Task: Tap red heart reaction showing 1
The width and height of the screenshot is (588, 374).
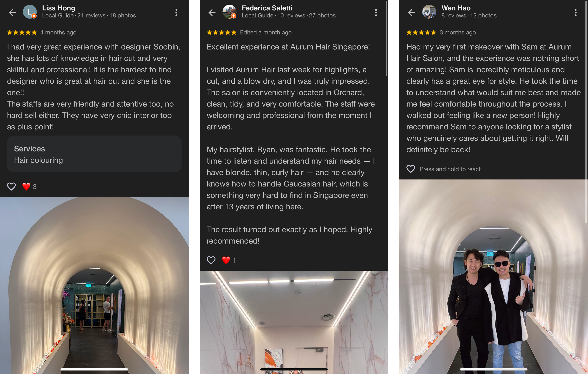Action: pos(229,260)
